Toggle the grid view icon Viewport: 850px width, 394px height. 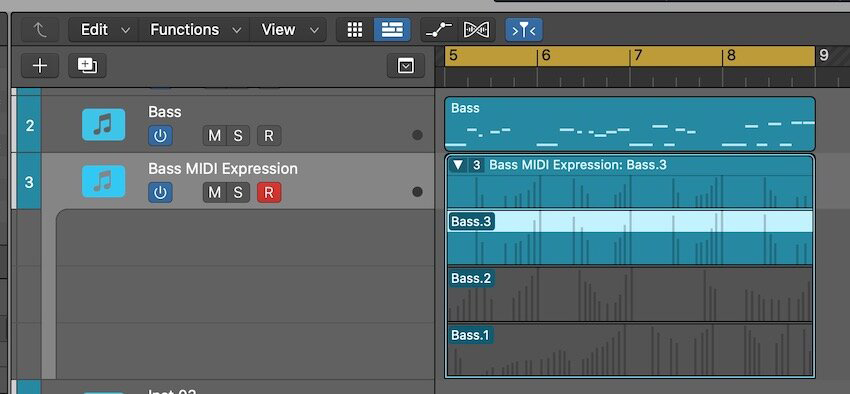(x=355, y=30)
